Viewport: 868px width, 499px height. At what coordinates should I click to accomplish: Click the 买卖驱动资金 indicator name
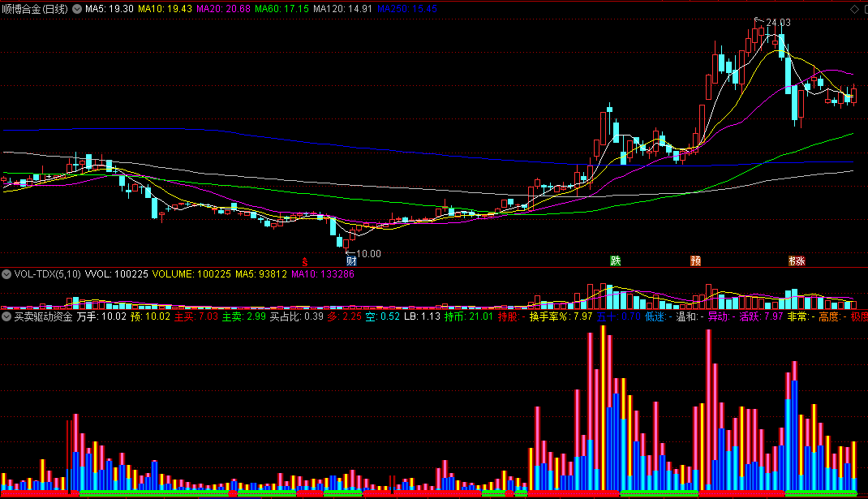pos(43,316)
